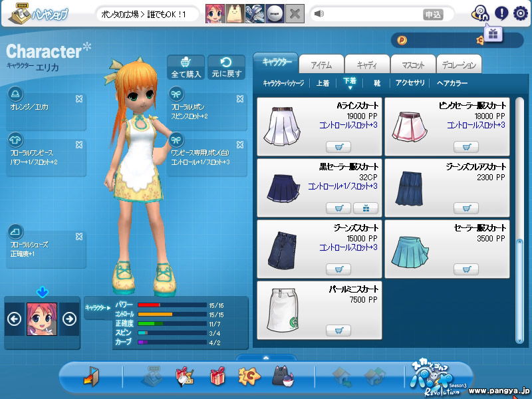Remove the フローラルリボン item
The height and width of the screenshot is (399, 532).
click(240, 98)
